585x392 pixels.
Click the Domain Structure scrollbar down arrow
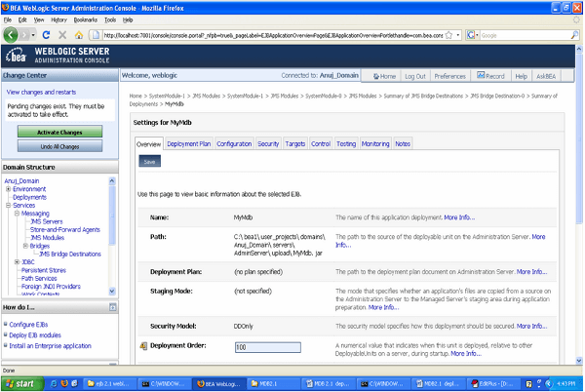112,291
